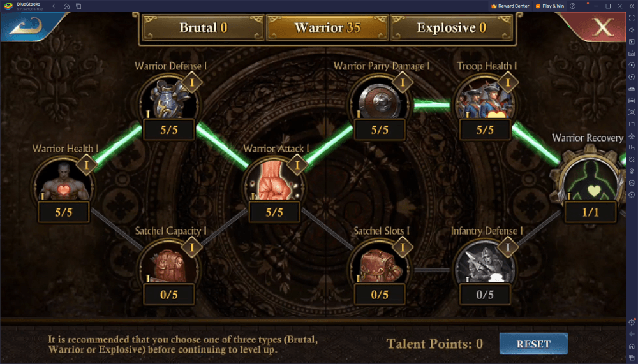Open the Warrior Recovery talent node
Image resolution: width=638 pixels, height=364 pixels.
coord(590,179)
